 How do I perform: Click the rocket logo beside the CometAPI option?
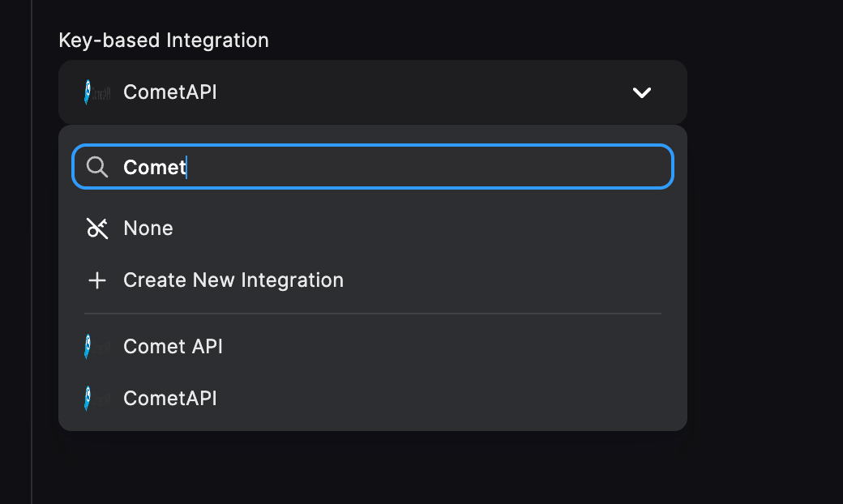click(x=97, y=399)
